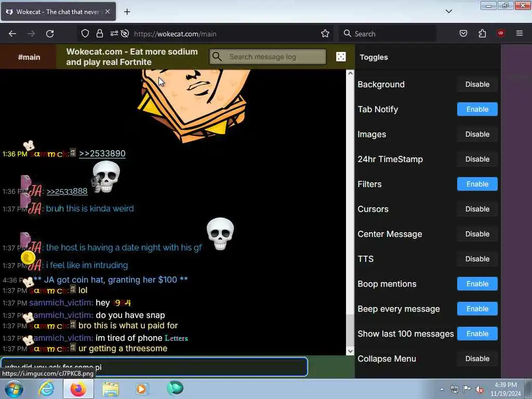Switch to Firefox taskbar button
The width and height of the screenshot is (532, 399).
[x=78, y=389]
